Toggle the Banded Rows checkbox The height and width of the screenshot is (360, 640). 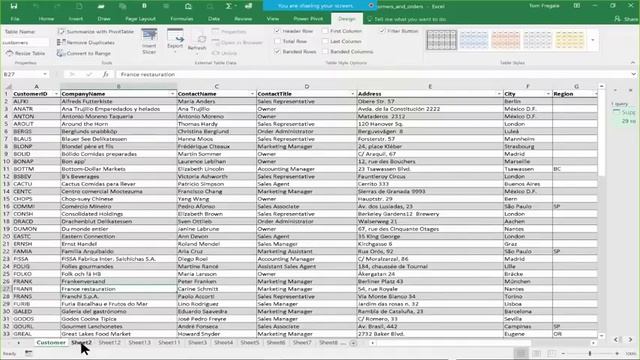pos(278,52)
